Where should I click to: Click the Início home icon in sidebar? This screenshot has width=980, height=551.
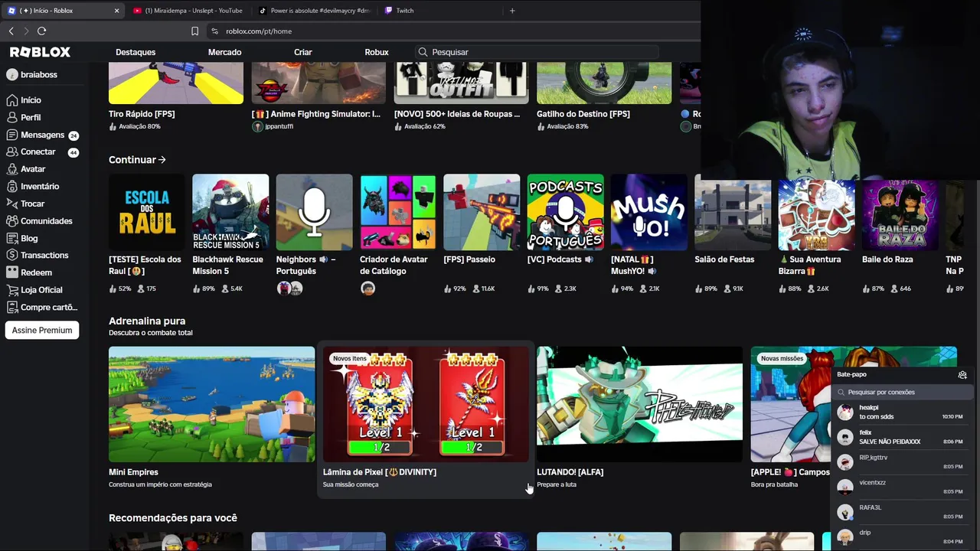pos(11,100)
